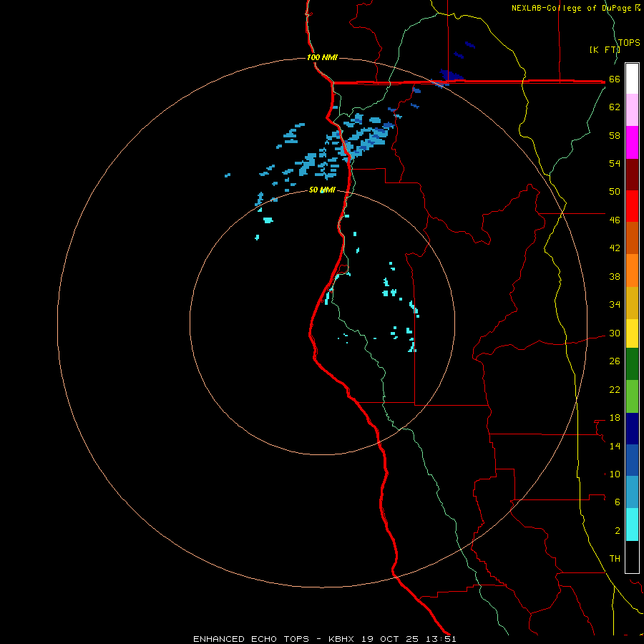The image size is (644, 644).
Task: Select the dark red 50 kft swatch
Action: [x=632, y=175]
